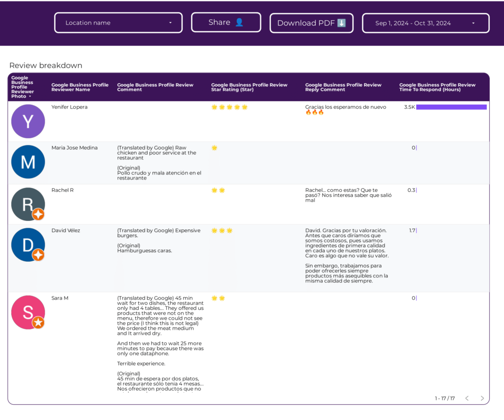Click the first star of Yenifer Lopera's rating

coord(214,106)
